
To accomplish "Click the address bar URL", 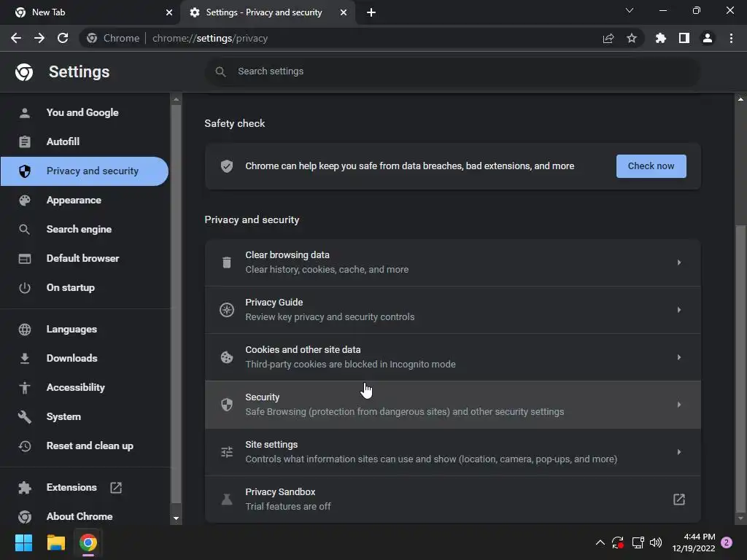I will (x=210, y=38).
